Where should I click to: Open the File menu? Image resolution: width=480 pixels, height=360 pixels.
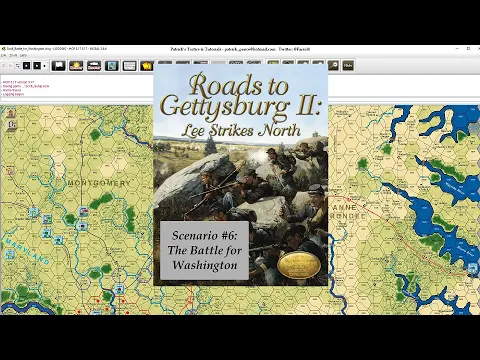(x=3, y=55)
